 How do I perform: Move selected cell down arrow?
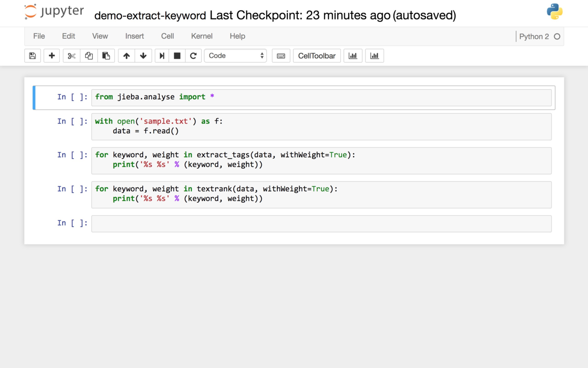[143, 56]
